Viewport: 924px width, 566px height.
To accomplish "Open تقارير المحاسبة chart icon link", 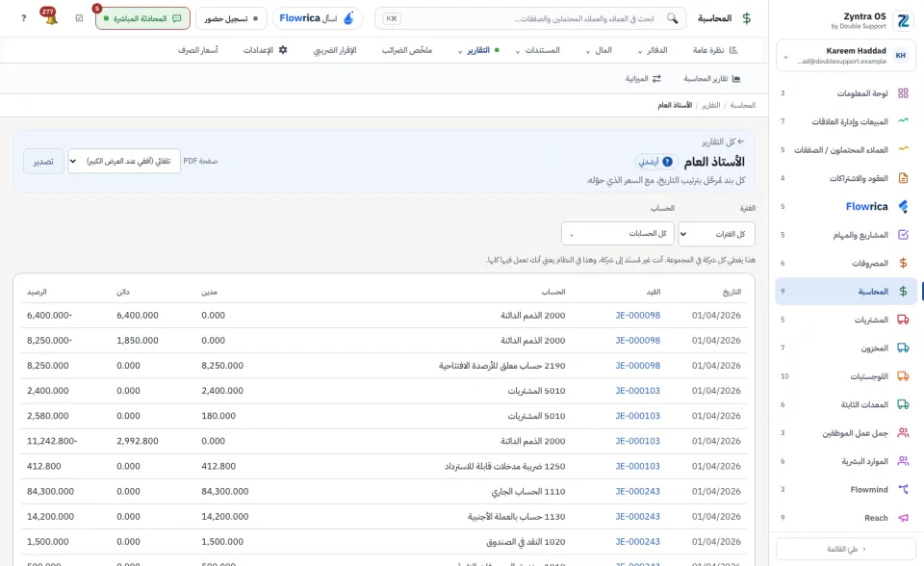I will point(712,78).
